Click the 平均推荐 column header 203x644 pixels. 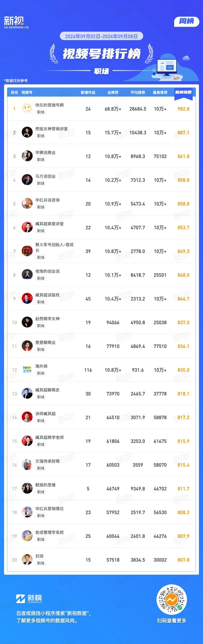138,93
